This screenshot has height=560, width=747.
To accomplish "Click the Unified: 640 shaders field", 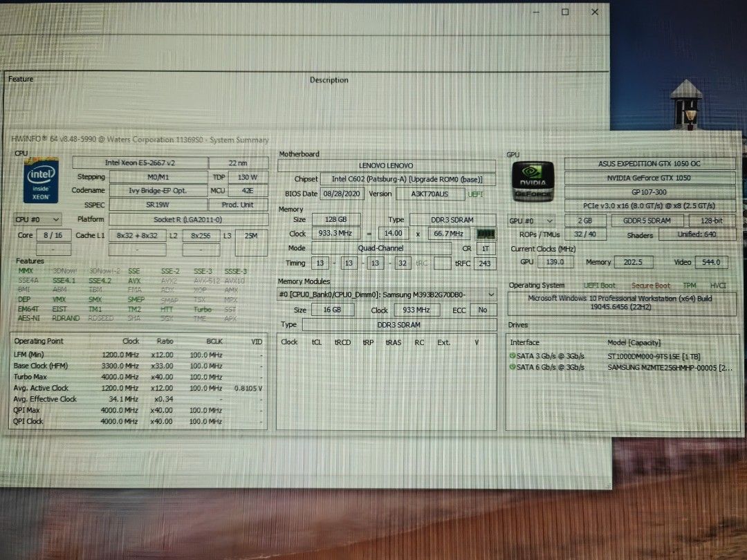I will pos(697,234).
